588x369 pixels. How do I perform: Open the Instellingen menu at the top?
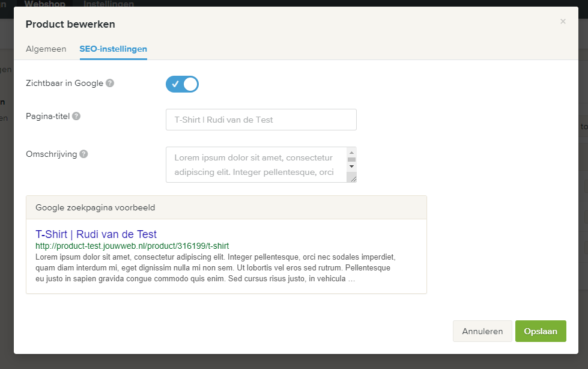pos(109,4)
